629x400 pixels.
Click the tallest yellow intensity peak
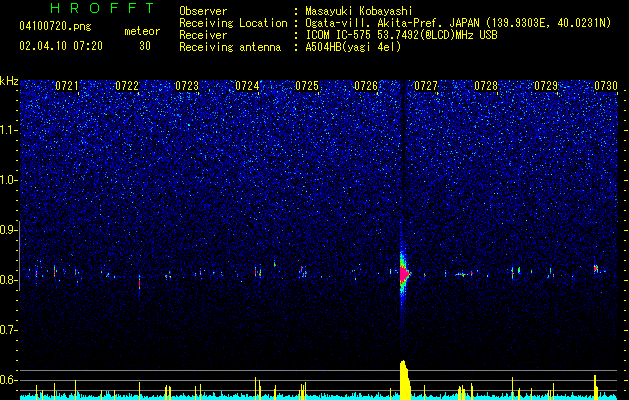point(405,380)
